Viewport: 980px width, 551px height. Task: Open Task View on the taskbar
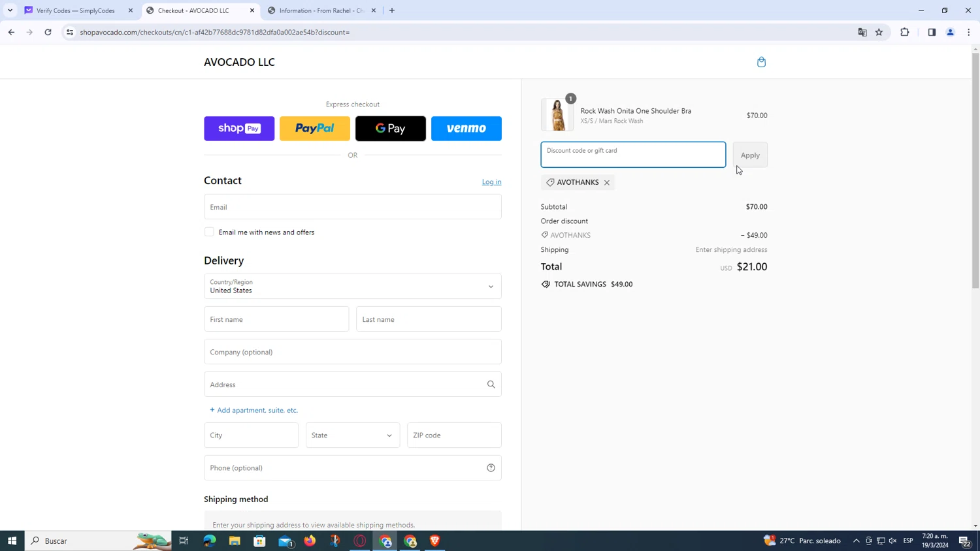click(184, 541)
